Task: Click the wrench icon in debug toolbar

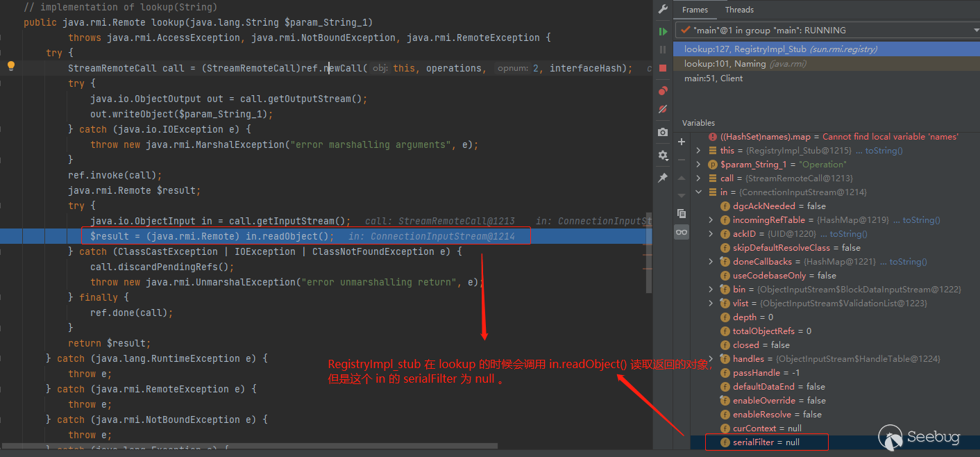Action: tap(663, 9)
